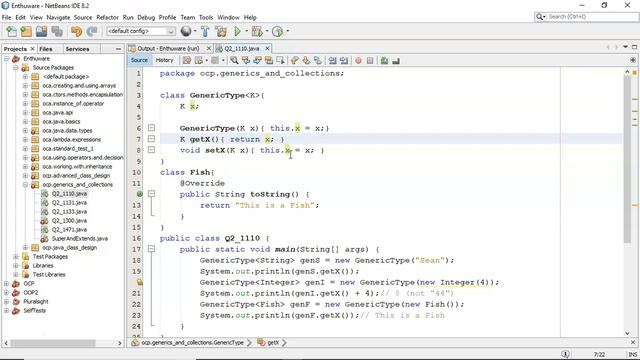Click the Comment icon in editor toolbar
The width and height of the screenshot is (640, 360).
click(384, 60)
